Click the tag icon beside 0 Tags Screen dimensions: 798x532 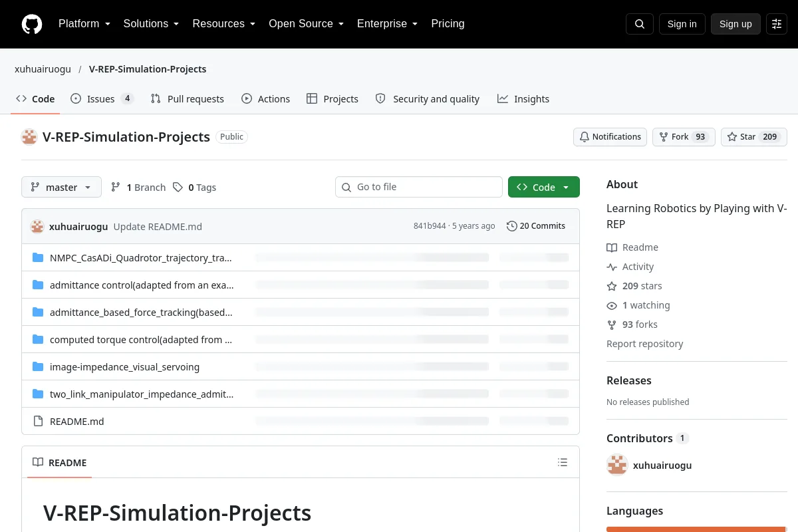(178, 188)
